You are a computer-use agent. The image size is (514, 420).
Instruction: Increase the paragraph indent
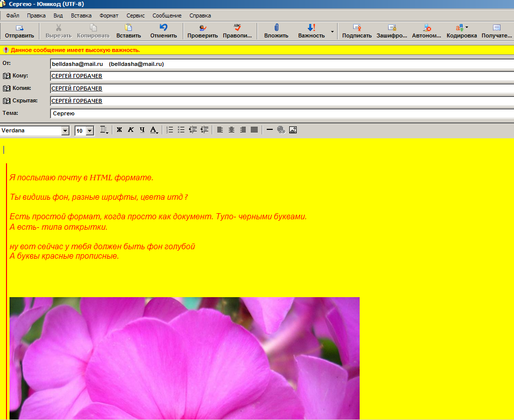[204, 130]
